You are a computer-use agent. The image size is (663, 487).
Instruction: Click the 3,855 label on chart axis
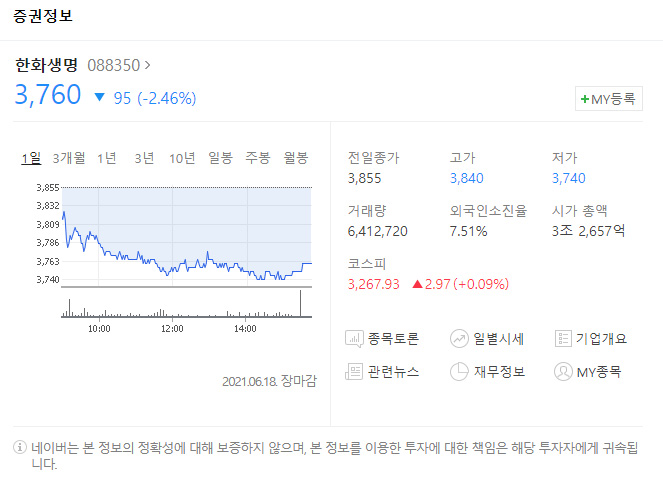[48, 187]
